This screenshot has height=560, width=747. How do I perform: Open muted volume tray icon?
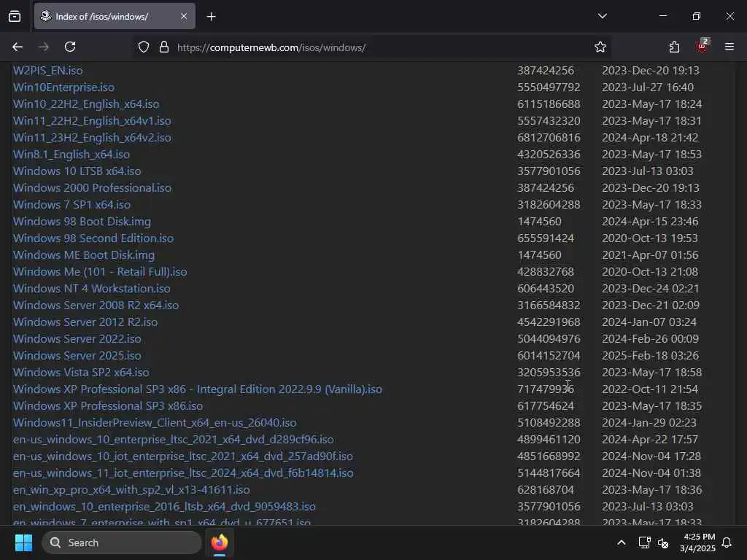(662, 542)
